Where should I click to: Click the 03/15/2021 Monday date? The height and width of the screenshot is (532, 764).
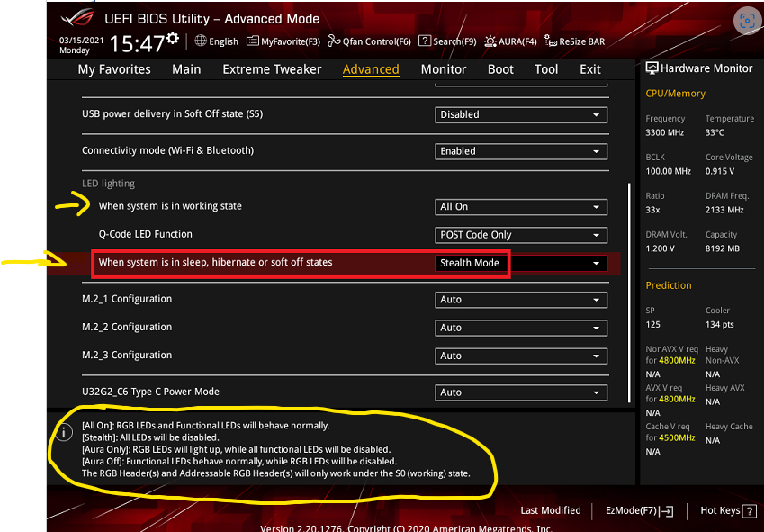point(81,45)
